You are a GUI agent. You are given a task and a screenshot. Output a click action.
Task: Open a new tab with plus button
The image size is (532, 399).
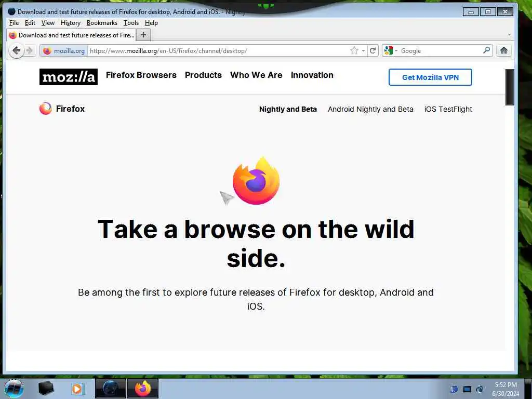click(143, 35)
